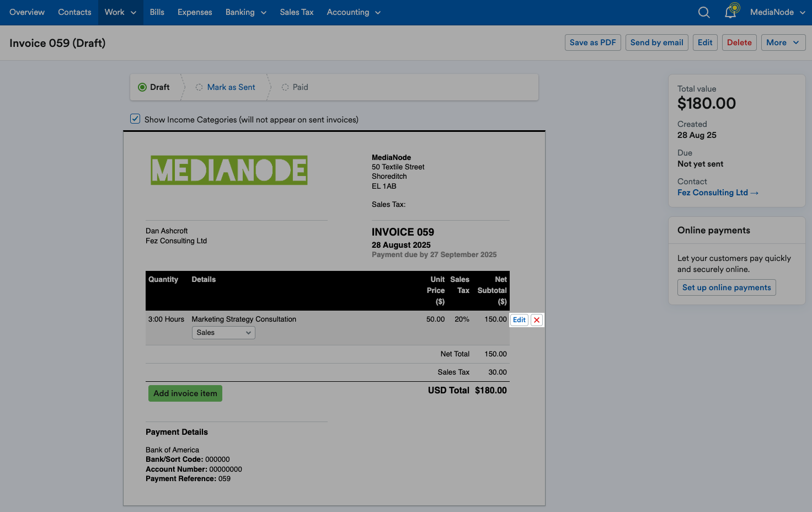Click the "INVOICE 059" heading text
The image size is (812, 512).
coord(403,232)
